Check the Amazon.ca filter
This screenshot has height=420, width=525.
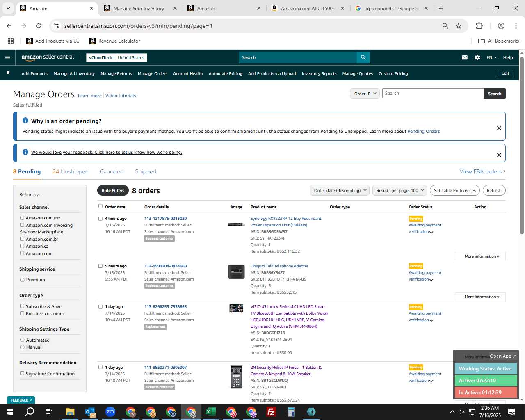[22, 246]
